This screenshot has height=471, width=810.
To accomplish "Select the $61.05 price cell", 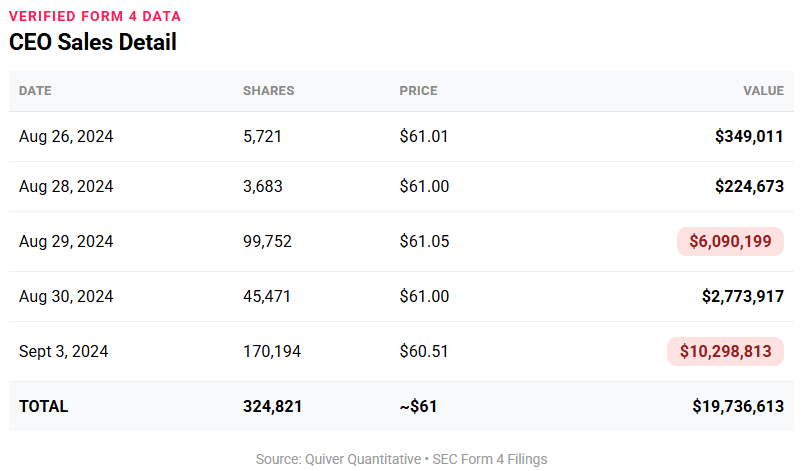I will point(424,242).
